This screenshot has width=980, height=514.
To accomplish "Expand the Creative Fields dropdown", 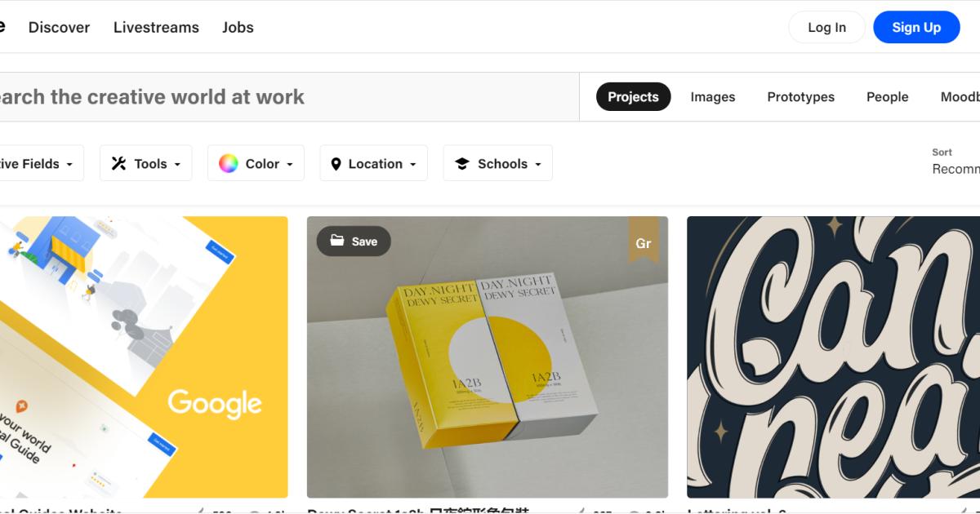I will click(69, 164).
